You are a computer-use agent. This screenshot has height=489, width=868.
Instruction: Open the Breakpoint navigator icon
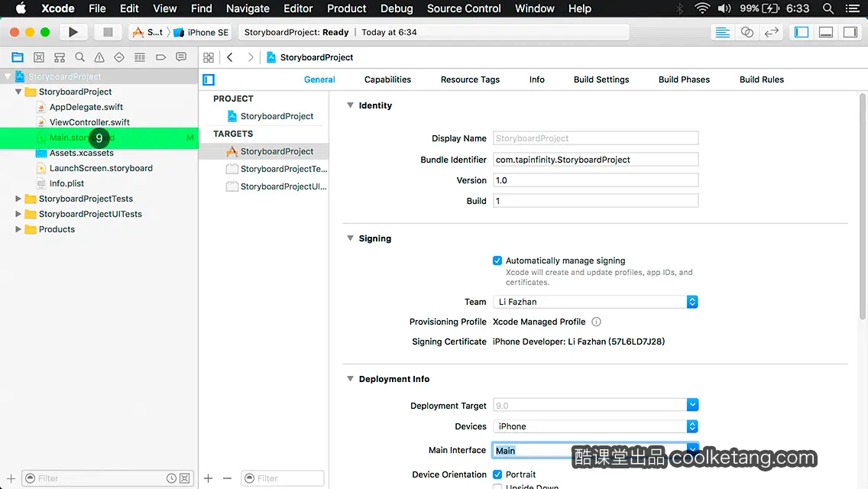pos(160,57)
